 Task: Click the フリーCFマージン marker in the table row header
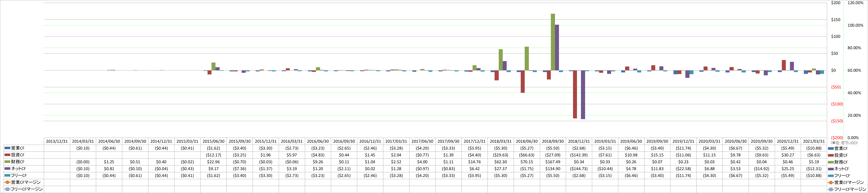click(7, 189)
